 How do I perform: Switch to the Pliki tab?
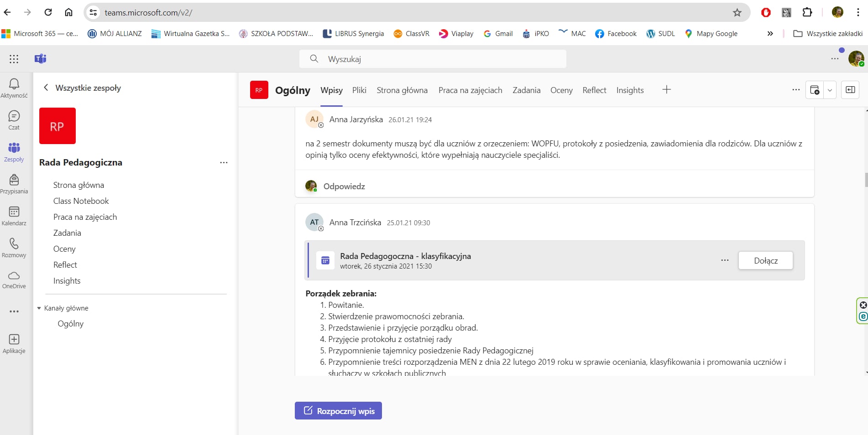[359, 90]
